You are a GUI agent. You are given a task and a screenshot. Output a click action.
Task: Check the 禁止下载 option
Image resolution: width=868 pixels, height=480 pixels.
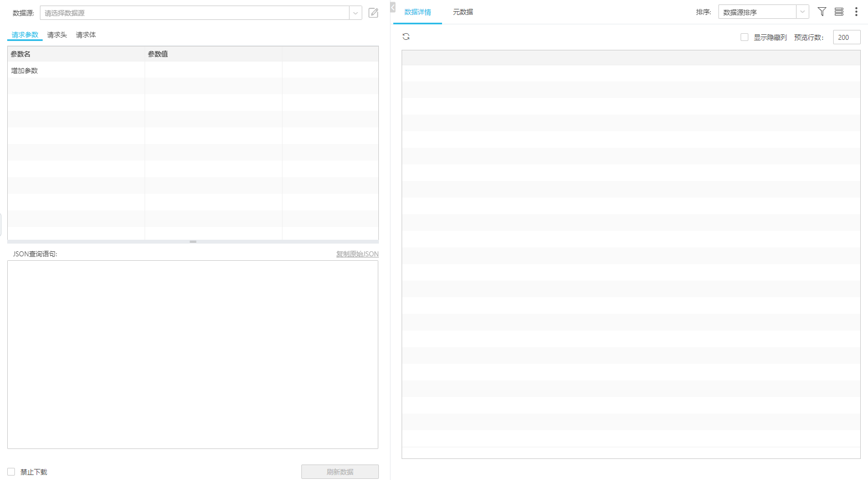tap(12, 471)
